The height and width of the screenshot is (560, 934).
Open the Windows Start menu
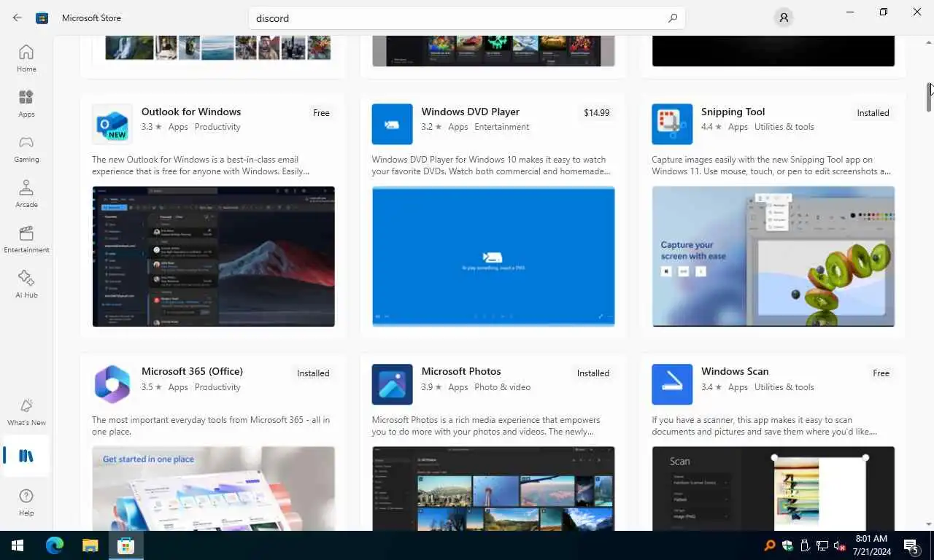pos(18,545)
